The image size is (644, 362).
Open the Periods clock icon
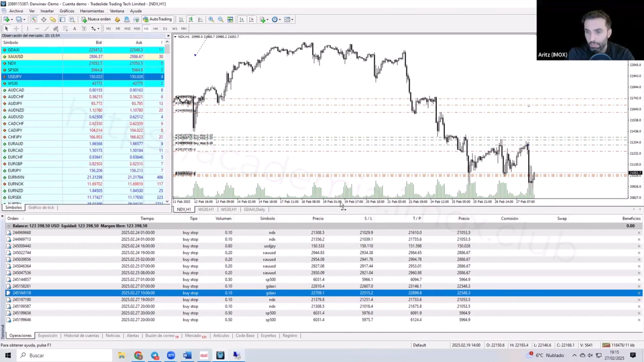pyautogui.click(x=275, y=19)
